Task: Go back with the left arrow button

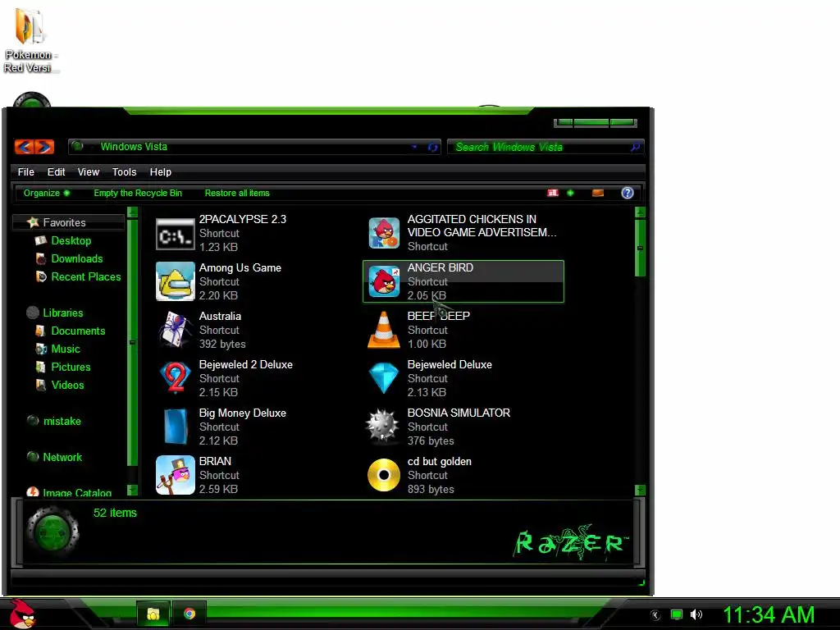Action: [24, 146]
